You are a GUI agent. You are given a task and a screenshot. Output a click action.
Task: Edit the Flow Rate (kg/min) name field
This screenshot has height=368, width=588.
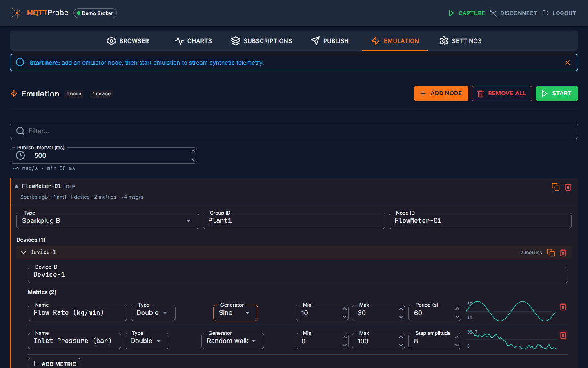pyautogui.click(x=78, y=313)
